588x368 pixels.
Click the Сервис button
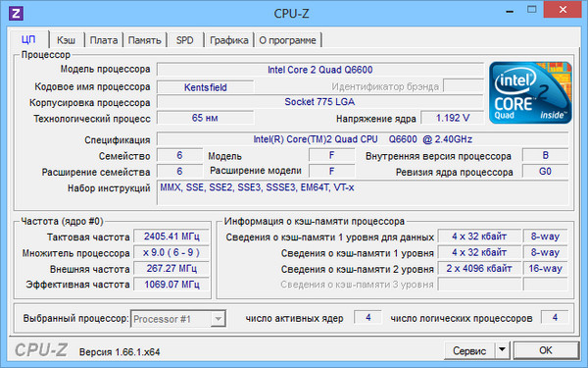coord(469,350)
